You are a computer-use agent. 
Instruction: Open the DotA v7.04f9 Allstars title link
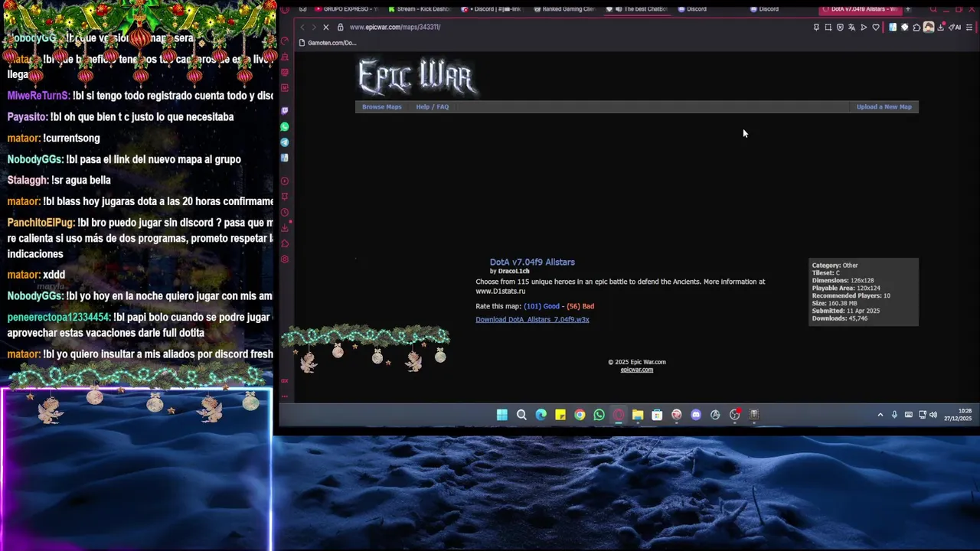pyautogui.click(x=532, y=262)
